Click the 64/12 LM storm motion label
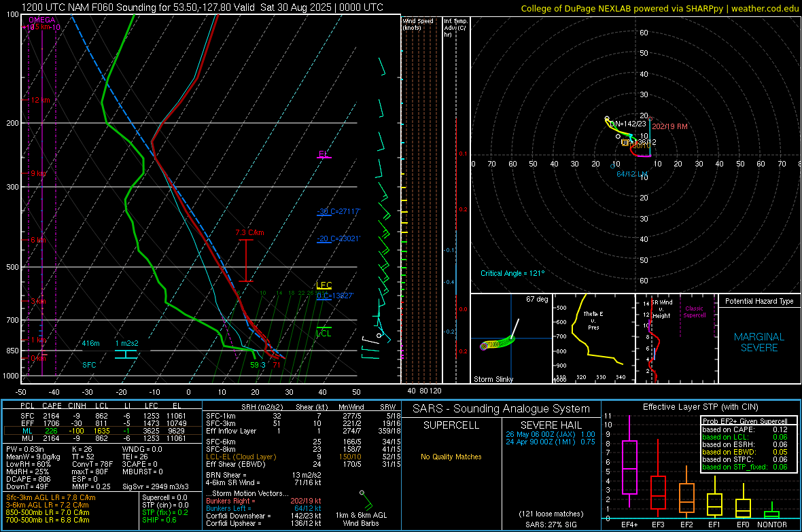Image resolution: width=802 pixels, height=532 pixels. click(632, 174)
